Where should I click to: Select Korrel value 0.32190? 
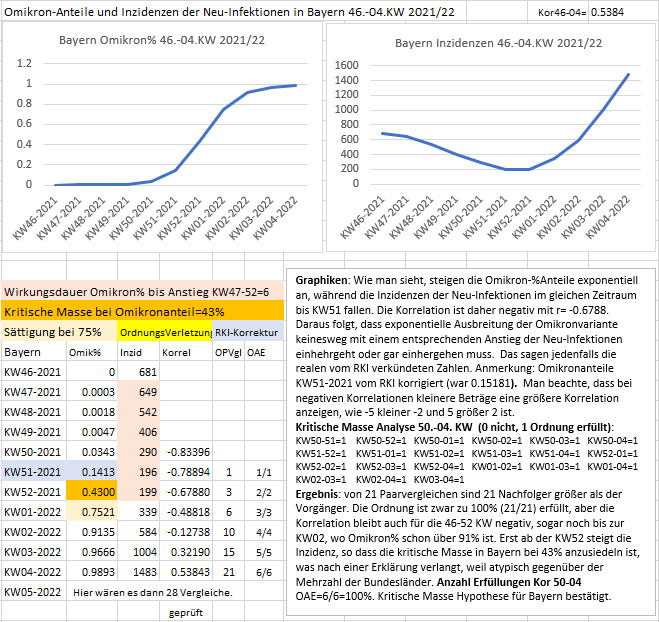pyautogui.click(x=186, y=551)
